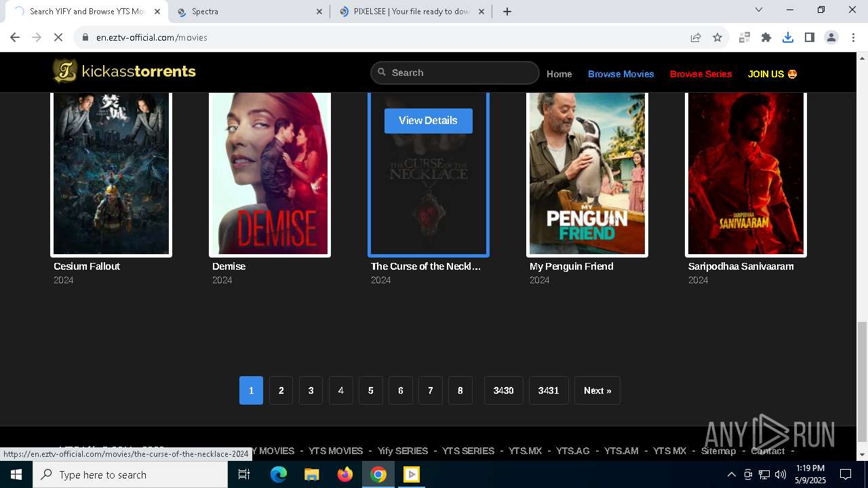Image resolution: width=868 pixels, height=488 pixels.
Task: Open the notification center icon
Action: click(x=846, y=474)
